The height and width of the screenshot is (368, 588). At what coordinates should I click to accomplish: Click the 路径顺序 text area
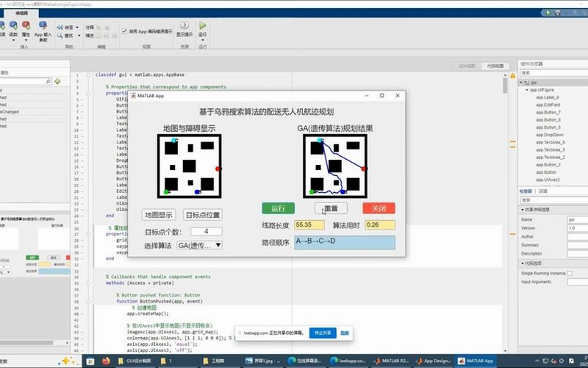[x=345, y=243]
